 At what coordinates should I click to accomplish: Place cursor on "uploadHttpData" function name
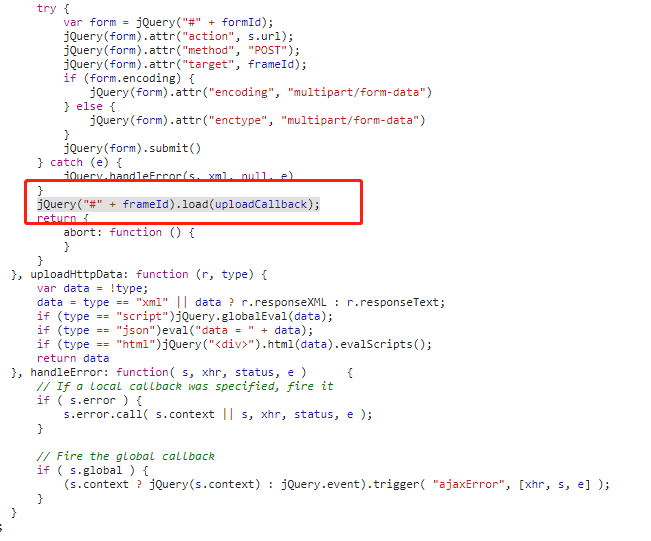(76, 274)
